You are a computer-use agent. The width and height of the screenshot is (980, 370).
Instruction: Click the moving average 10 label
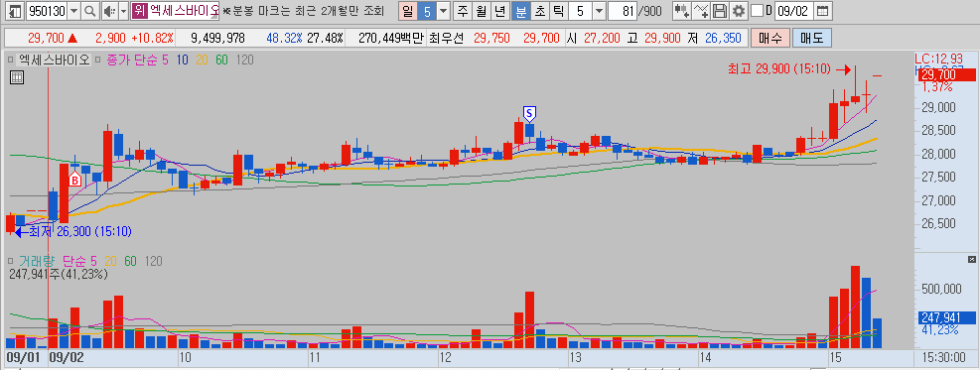pos(183,60)
